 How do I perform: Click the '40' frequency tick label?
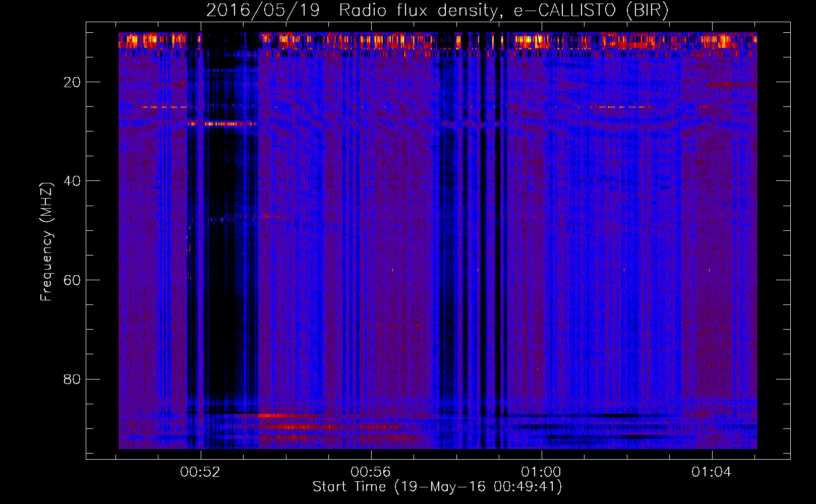pyautogui.click(x=72, y=181)
